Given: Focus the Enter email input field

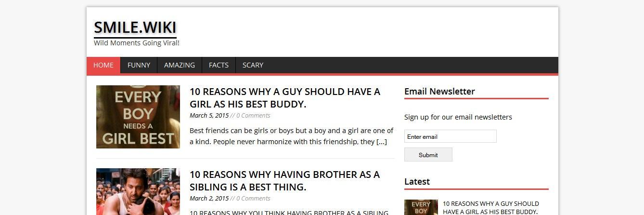Looking at the screenshot, I should pos(450,136).
